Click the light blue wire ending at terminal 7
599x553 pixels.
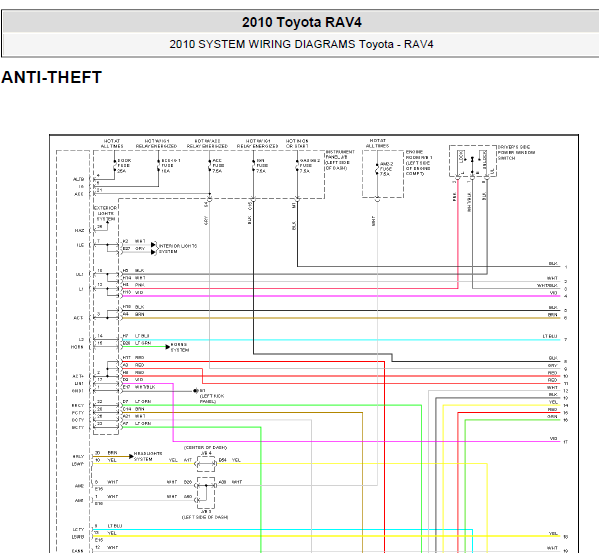pos(341,340)
